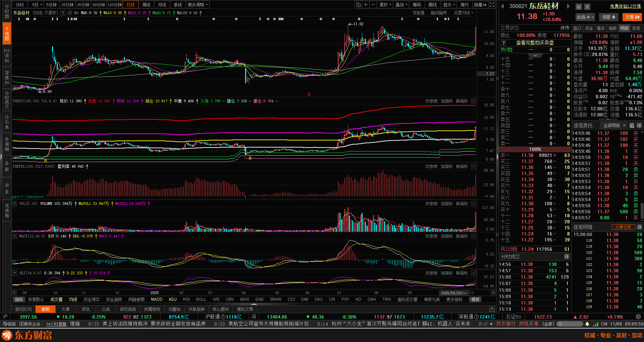Click the notification bell in status bar
Viewport: 644px width, 342px height.
pos(587,324)
